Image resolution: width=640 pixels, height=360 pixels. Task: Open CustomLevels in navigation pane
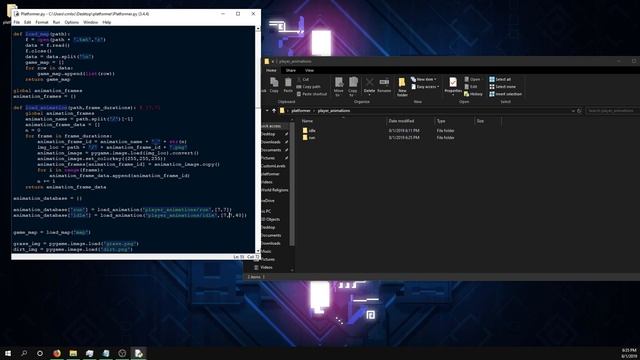click(273, 166)
